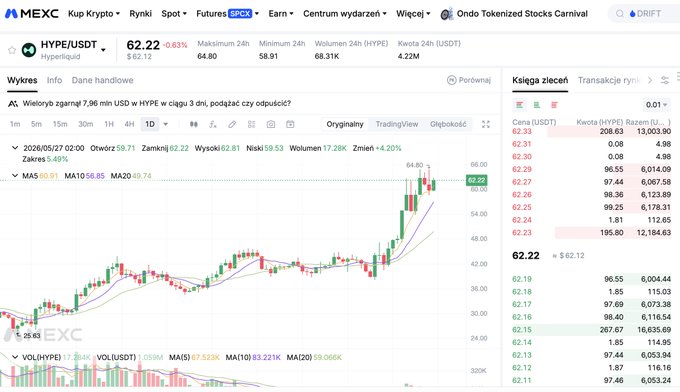Open Więcej dropdown menu
Image resolution: width=680 pixels, height=392 pixels.
coord(413,14)
